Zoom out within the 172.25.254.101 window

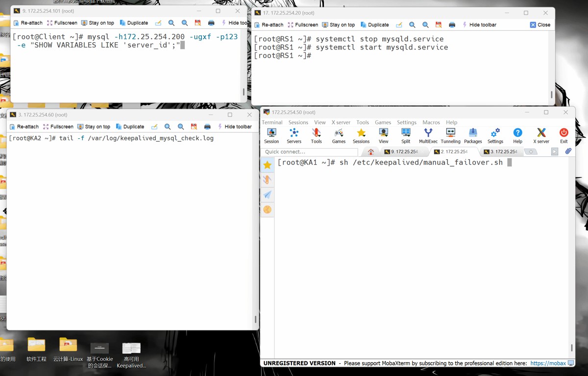pyautogui.click(x=185, y=23)
